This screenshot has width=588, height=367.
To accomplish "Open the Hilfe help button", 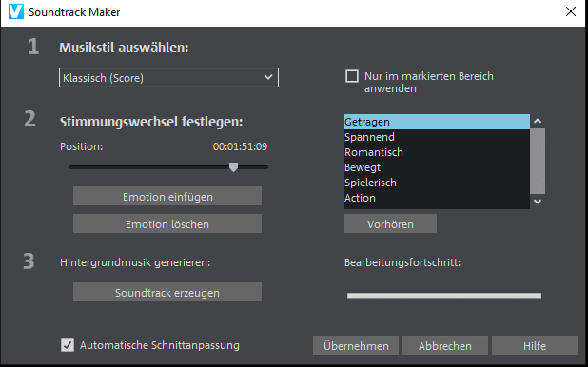I will [535, 345].
